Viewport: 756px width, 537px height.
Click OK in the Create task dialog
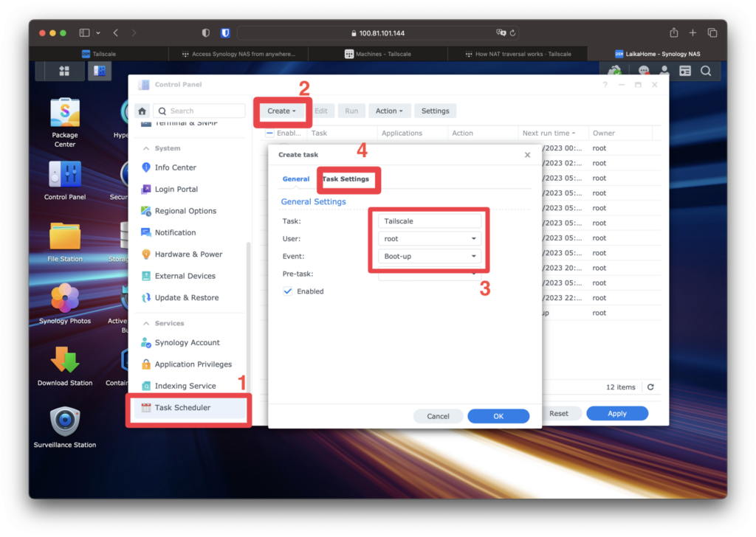tap(498, 416)
